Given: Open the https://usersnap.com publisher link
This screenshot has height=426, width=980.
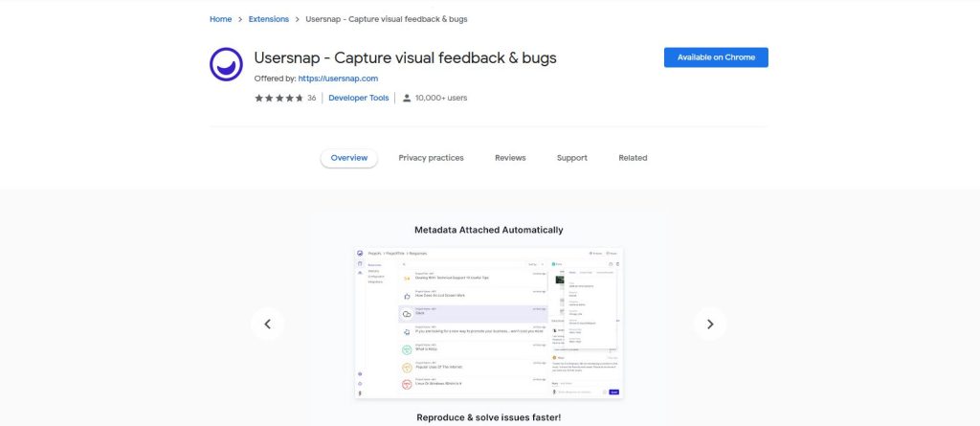Looking at the screenshot, I should pos(338,78).
